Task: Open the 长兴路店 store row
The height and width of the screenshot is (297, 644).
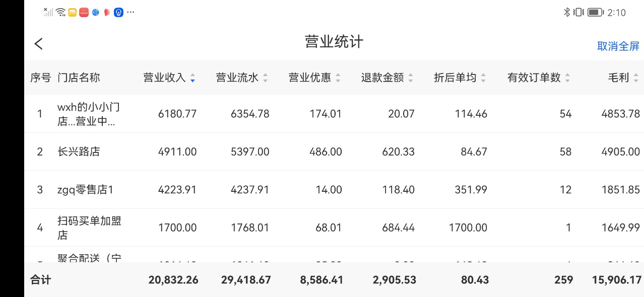Action: click(79, 152)
